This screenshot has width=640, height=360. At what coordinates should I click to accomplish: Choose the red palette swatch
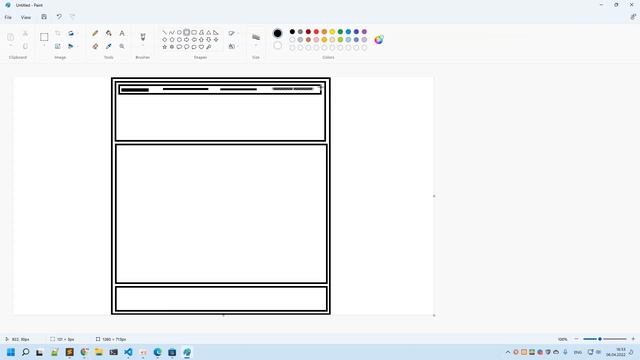(316, 31)
